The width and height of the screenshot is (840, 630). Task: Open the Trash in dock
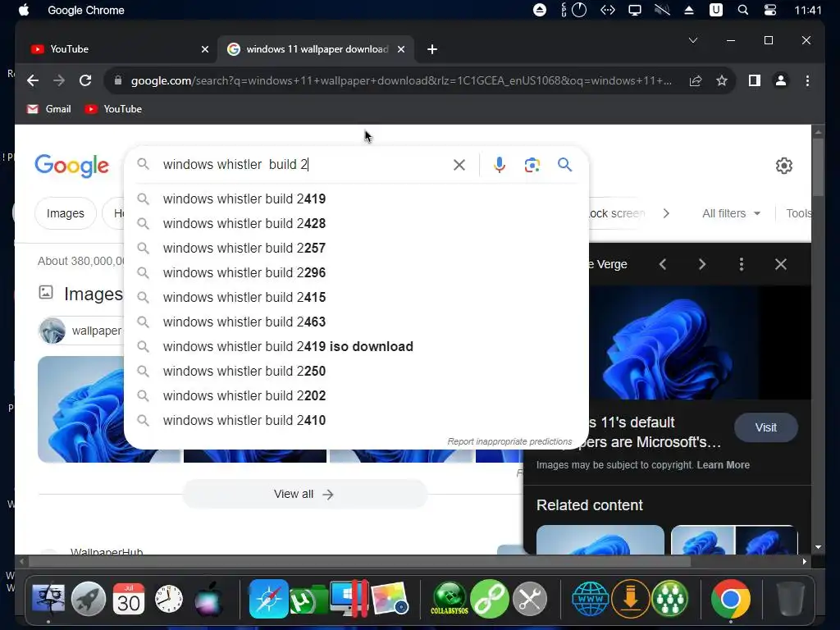click(x=790, y=598)
